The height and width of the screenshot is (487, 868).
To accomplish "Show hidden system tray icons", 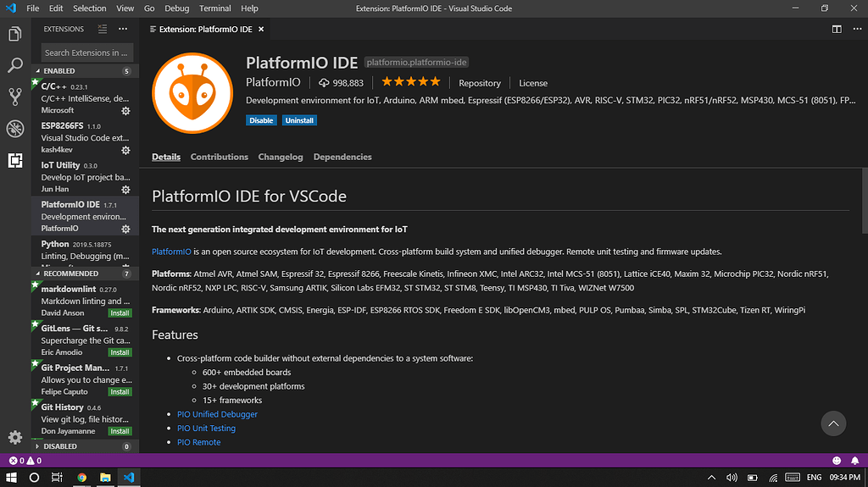I will 712,477.
